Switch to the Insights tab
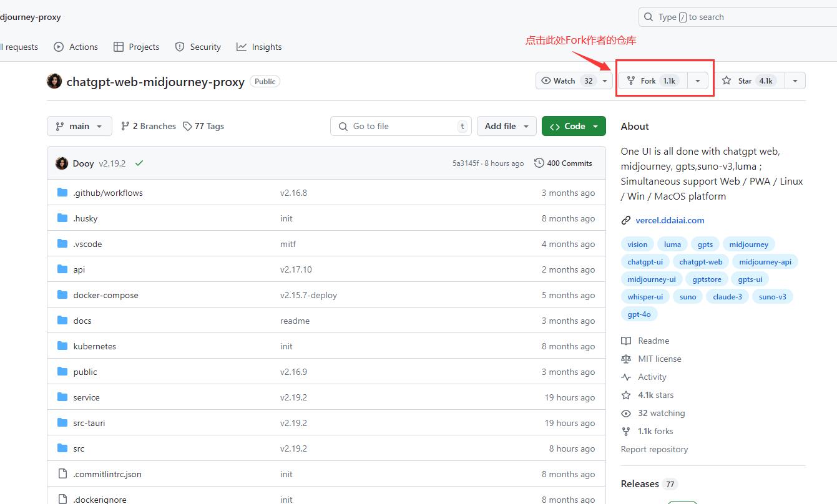This screenshot has height=504, width=837. click(x=259, y=47)
